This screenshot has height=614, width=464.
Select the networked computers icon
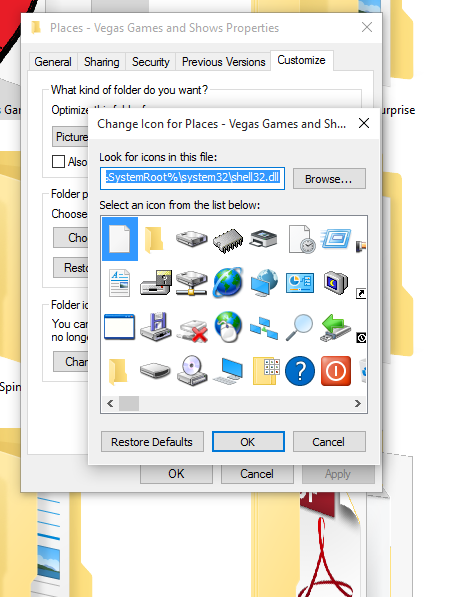(x=264, y=329)
